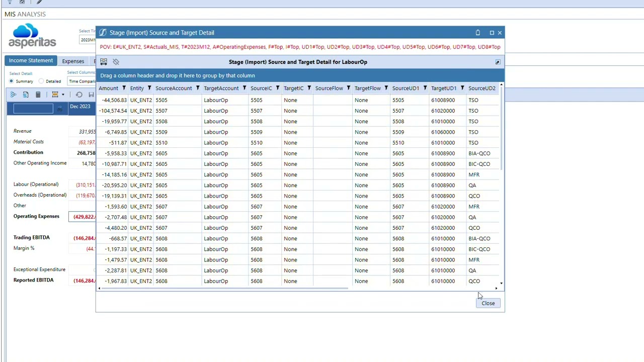Viewport: 644px width, 362px height.
Task: Switch to Income Statement tab
Action: (31, 61)
